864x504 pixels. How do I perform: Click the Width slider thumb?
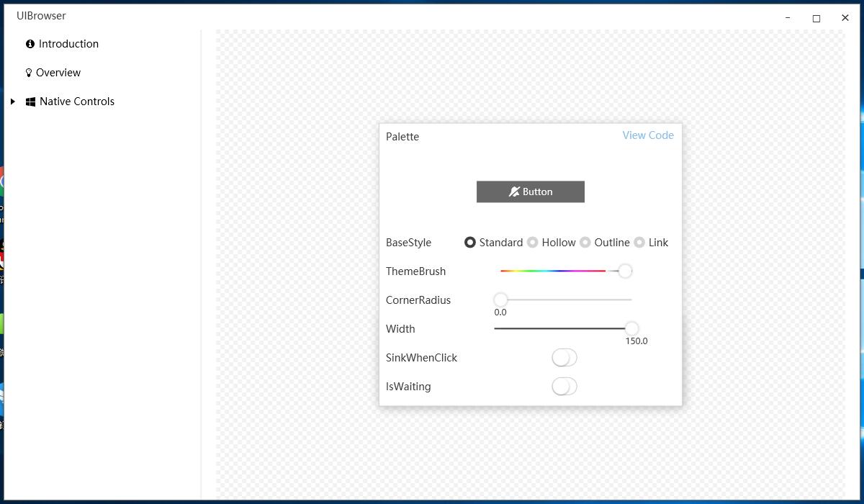point(631,328)
